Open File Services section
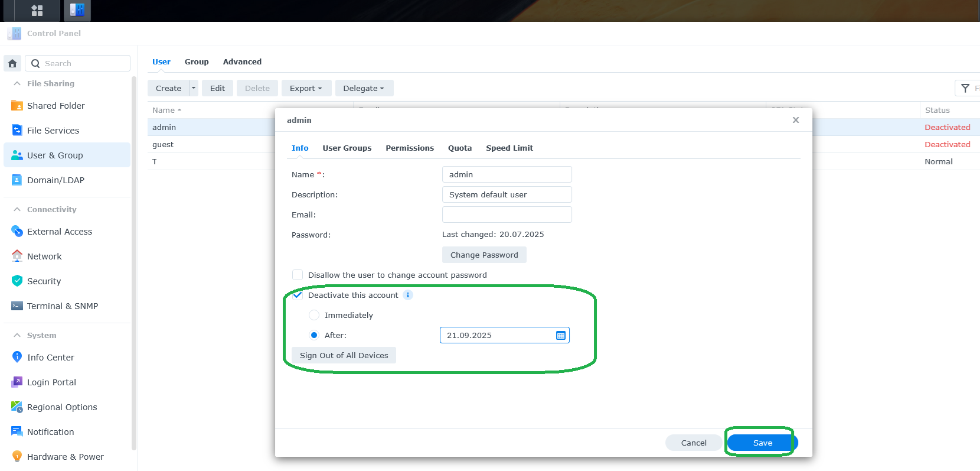The height and width of the screenshot is (471, 980). 53,131
